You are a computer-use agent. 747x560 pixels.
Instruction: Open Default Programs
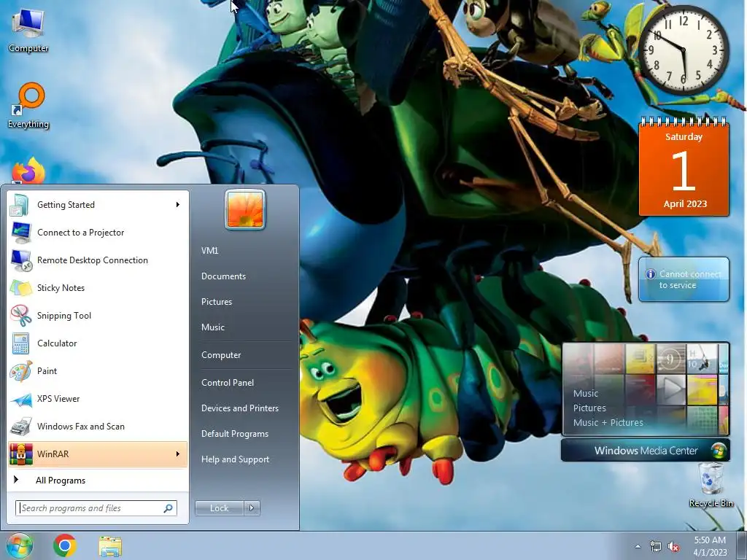(235, 434)
